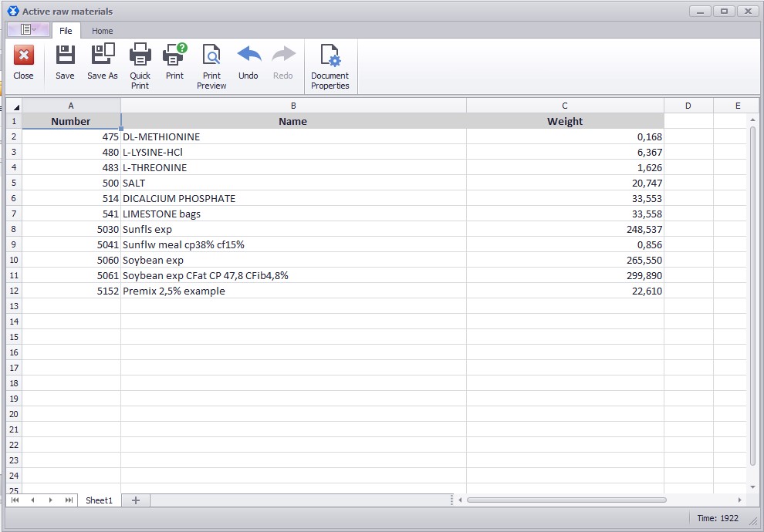Image resolution: width=764 pixels, height=532 pixels.
Task: Jump to the last sheet tab
Action: point(69,500)
